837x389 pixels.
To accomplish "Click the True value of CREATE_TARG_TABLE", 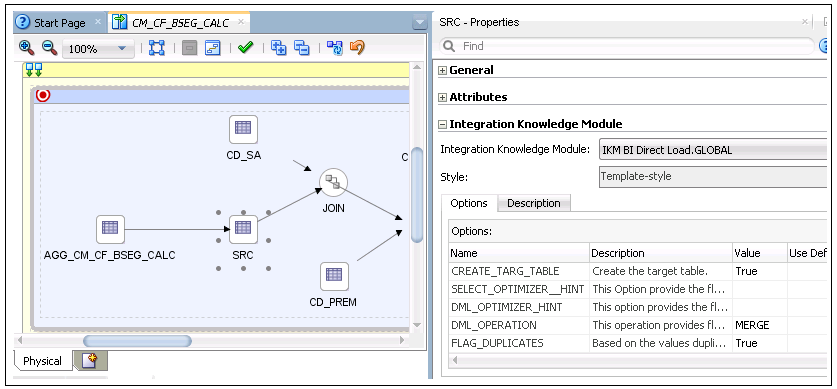I will [x=746, y=271].
